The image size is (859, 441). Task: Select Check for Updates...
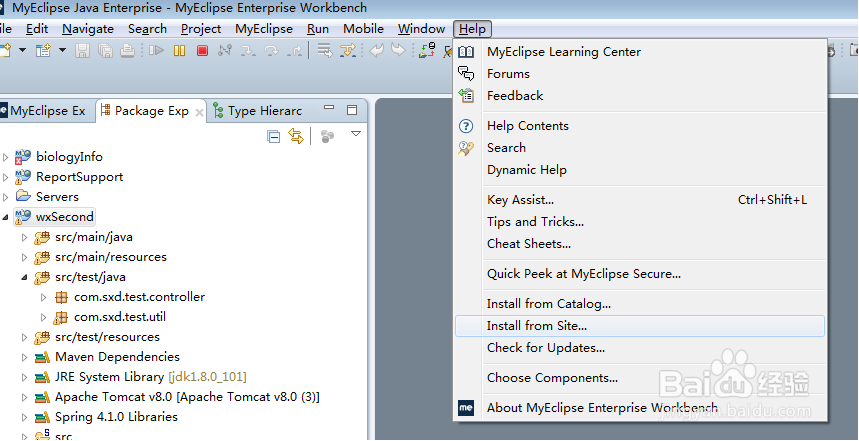(x=640, y=347)
